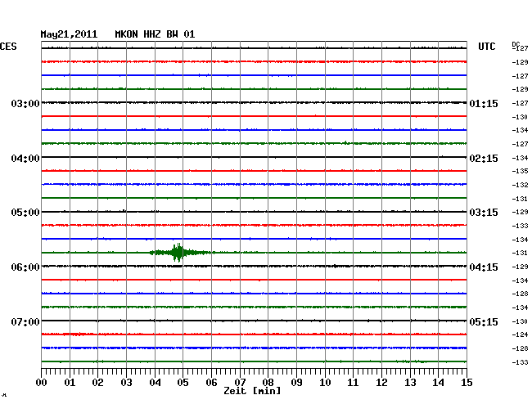Click minute 05 on the Zeit axis

click(183, 382)
